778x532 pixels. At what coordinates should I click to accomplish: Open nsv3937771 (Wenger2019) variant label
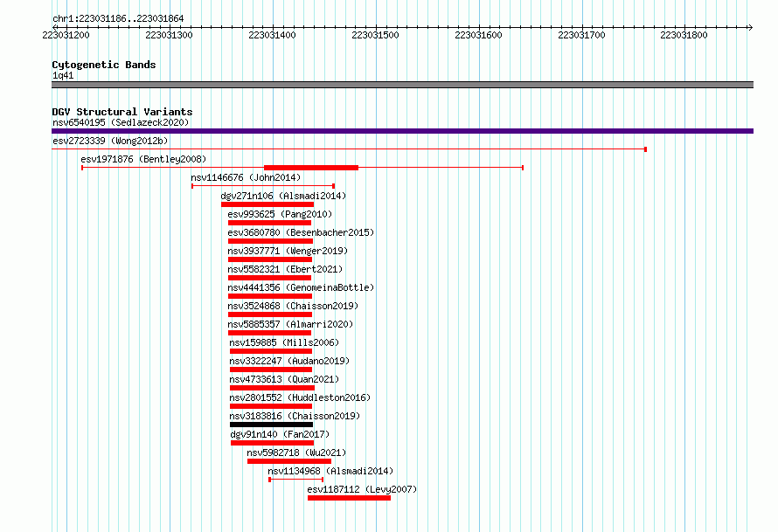[288, 251]
